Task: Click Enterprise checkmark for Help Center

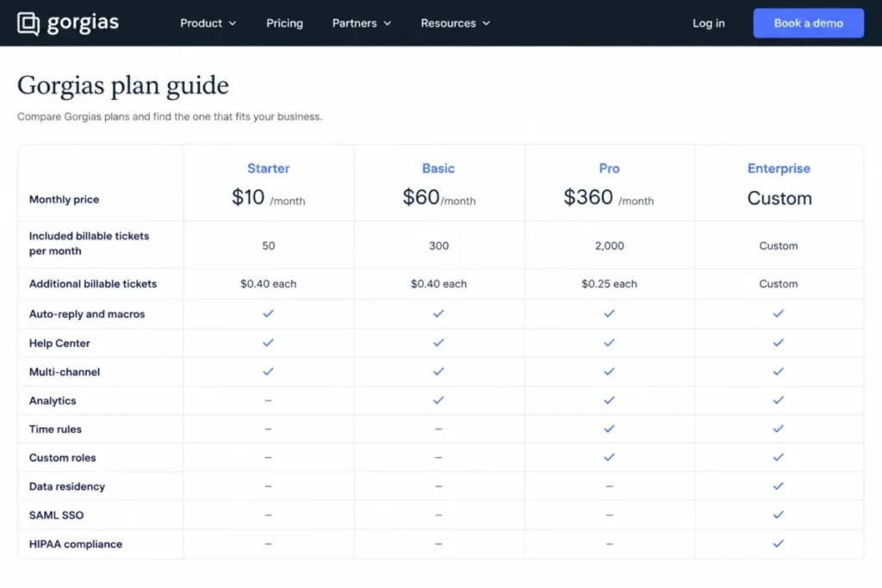Action: pyautogui.click(x=778, y=343)
